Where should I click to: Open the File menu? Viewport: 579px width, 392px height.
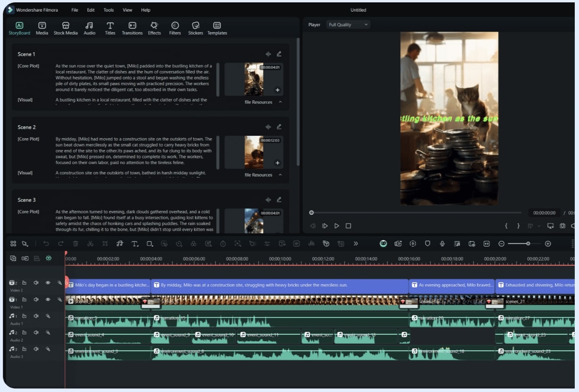[75, 10]
